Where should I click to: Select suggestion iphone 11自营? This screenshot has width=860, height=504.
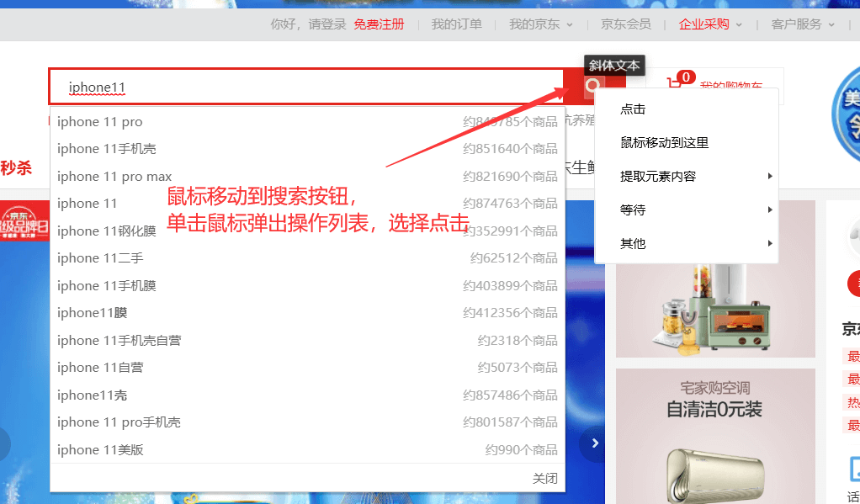[x=307, y=368]
